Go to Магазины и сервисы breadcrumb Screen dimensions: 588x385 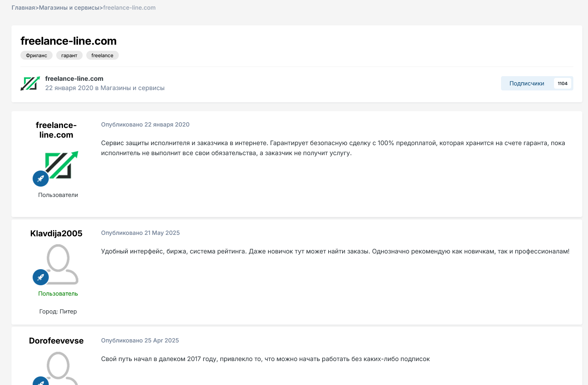[x=69, y=8]
